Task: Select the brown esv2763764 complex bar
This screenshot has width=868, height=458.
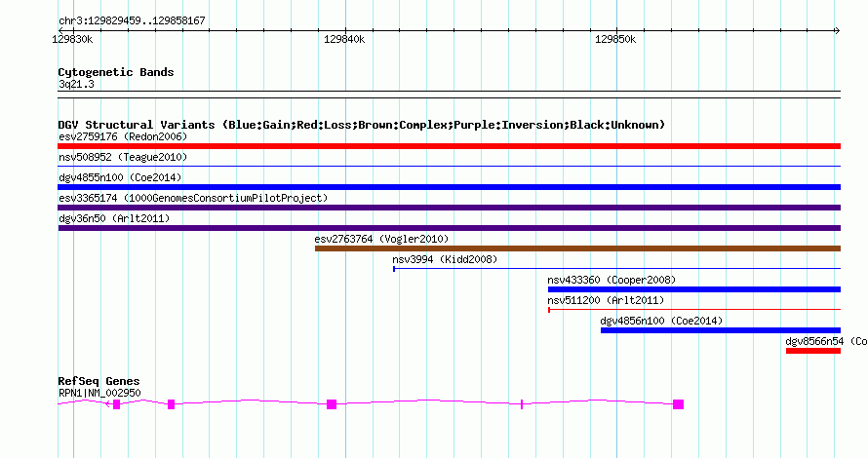Action: pos(578,248)
